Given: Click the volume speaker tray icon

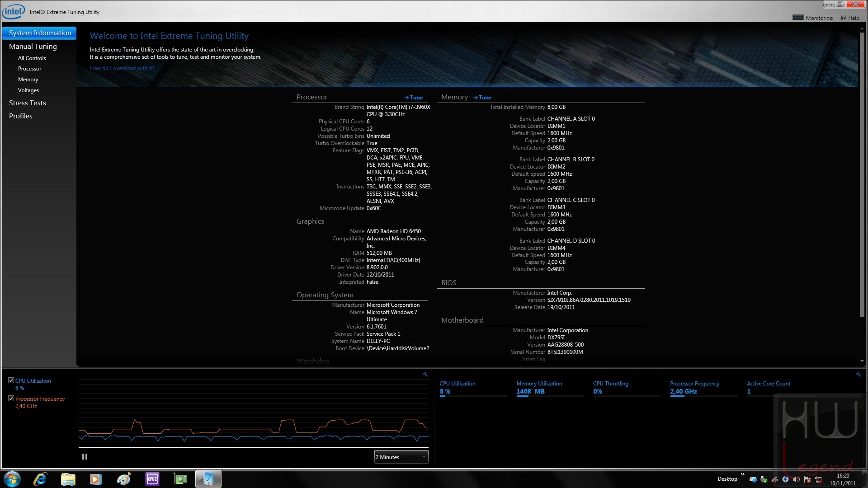Looking at the screenshot, I should [x=797, y=479].
